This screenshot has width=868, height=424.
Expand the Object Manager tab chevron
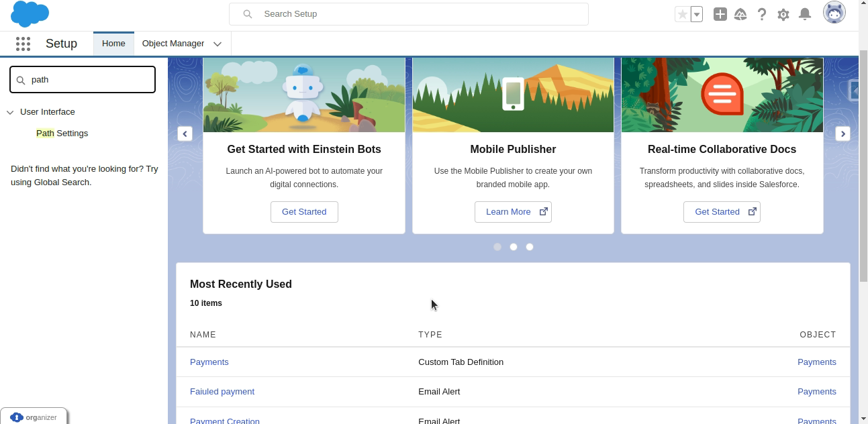point(218,44)
